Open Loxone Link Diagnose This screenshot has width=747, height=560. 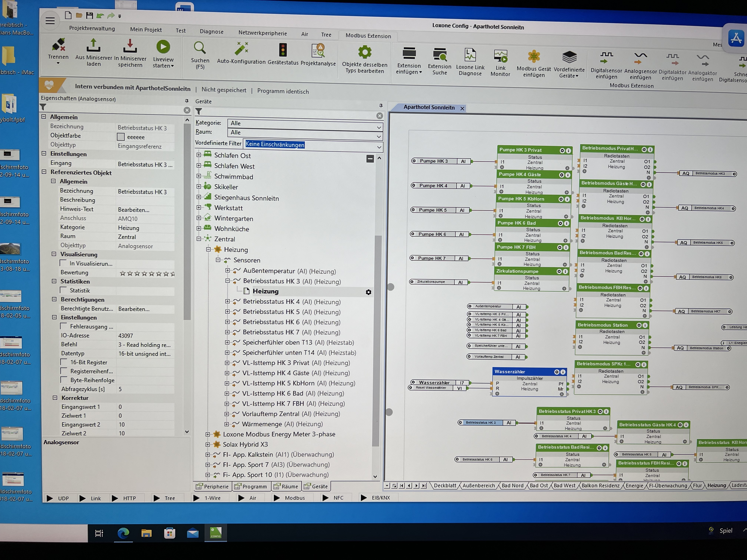click(470, 55)
